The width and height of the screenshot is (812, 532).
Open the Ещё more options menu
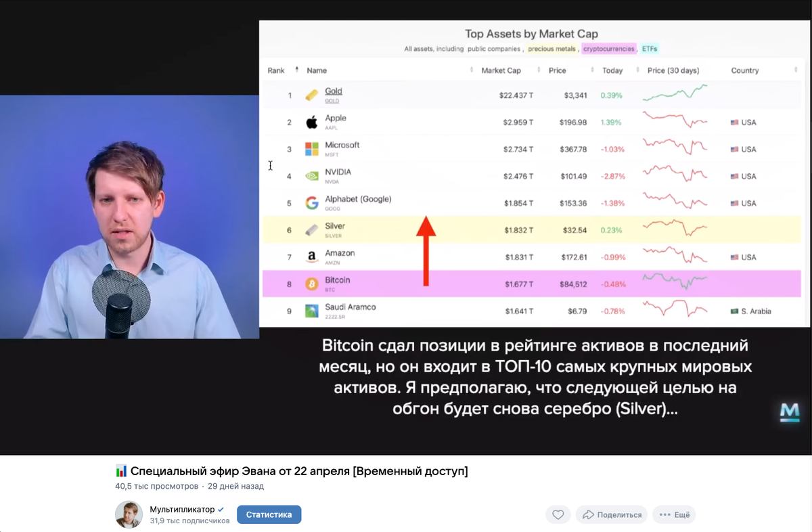click(674, 515)
